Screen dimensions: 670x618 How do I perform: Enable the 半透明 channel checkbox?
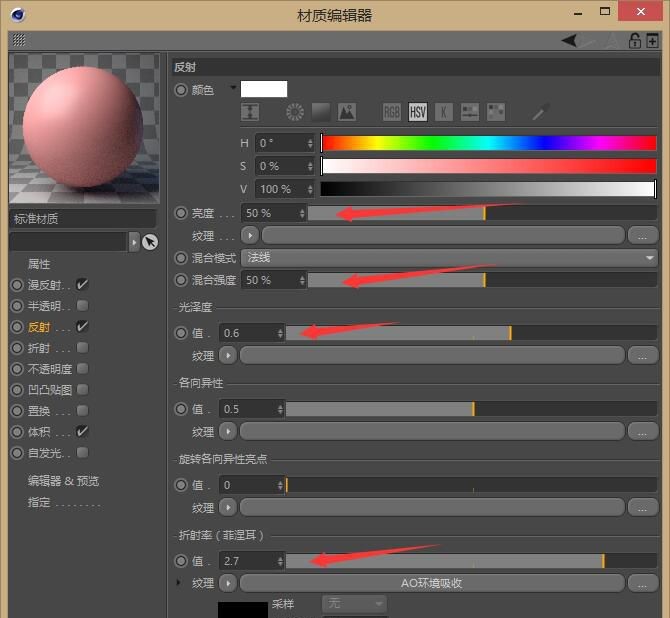click(x=82, y=306)
